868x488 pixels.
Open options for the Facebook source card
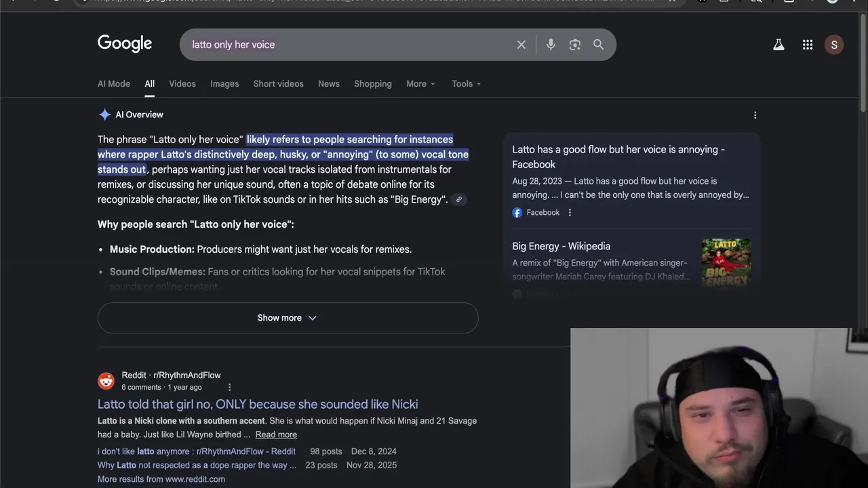pos(570,213)
